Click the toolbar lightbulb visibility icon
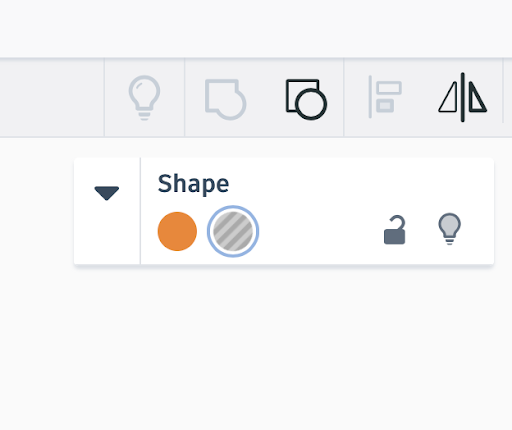Image resolution: width=512 pixels, height=430 pixels. 144,98
